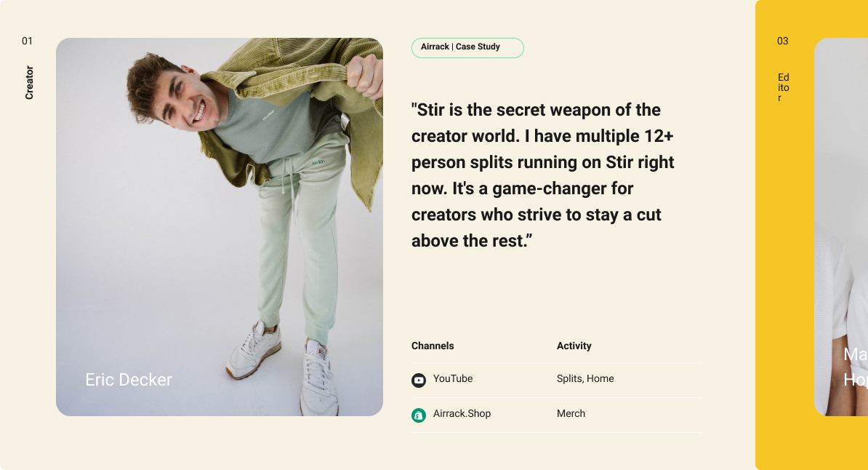Select the Editor tab on yellow card
Screen dimensions: 868x470
click(783, 87)
